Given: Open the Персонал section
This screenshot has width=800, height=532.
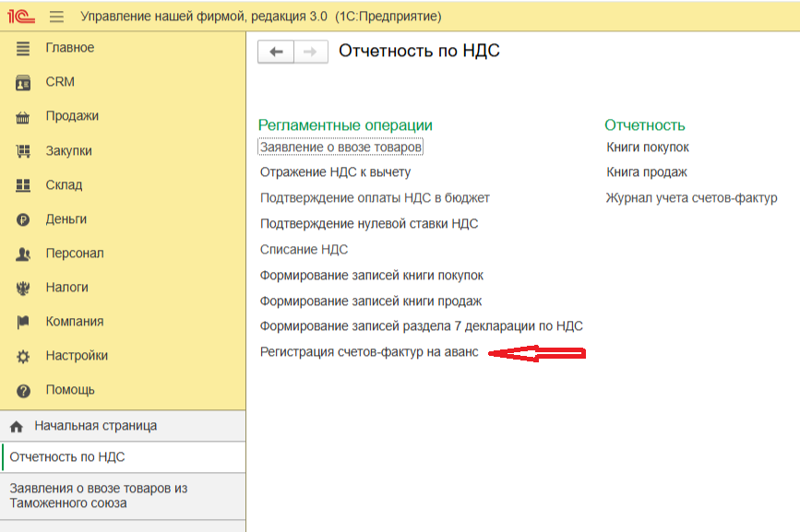Looking at the screenshot, I should pos(75,254).
